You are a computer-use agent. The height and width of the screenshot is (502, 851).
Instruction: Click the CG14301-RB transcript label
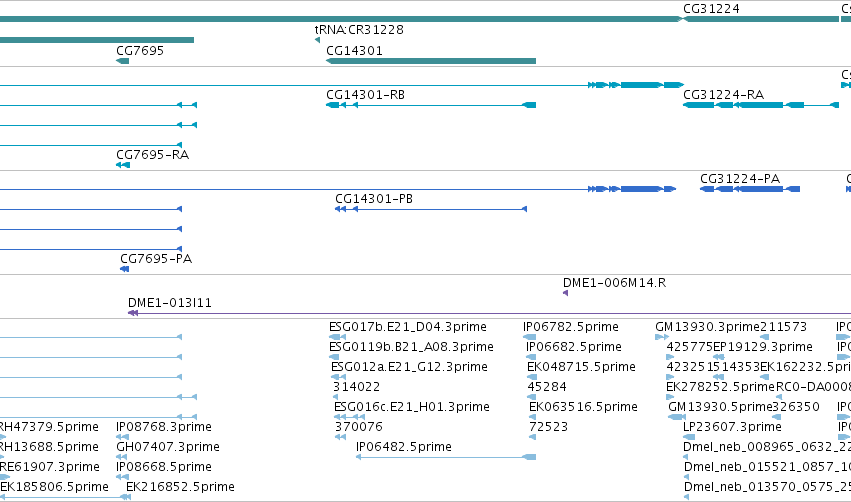365,95
